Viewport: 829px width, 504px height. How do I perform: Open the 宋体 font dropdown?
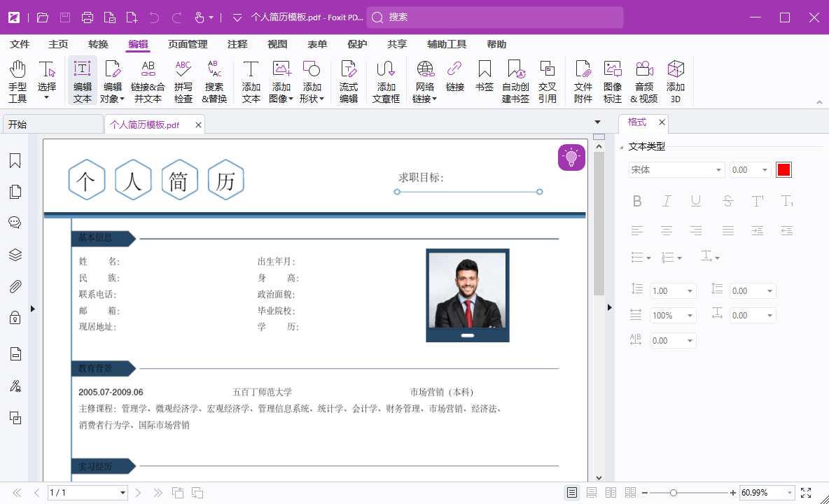pyautogui.click(x=718, y=169)
